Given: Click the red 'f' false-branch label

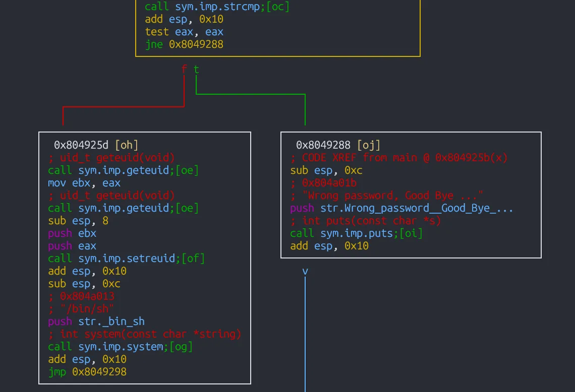Looking at the screenshot, I should (x=184, y=70).
